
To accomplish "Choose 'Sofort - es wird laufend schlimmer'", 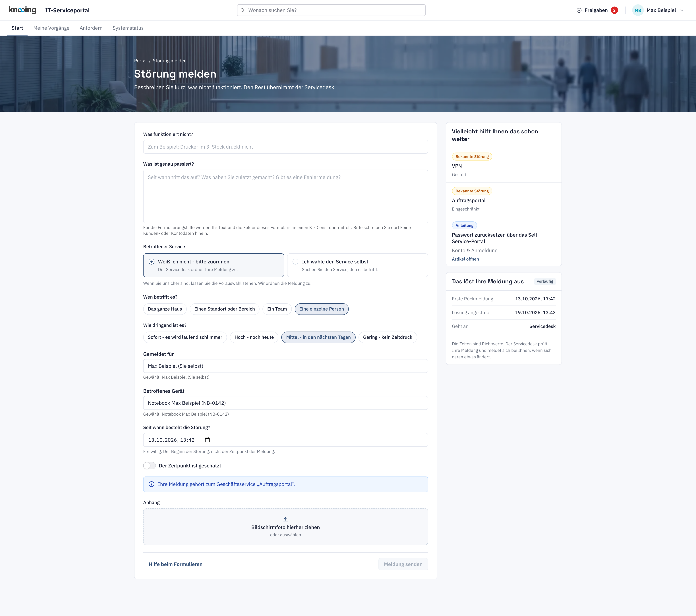I will click(x=185, y=337).
